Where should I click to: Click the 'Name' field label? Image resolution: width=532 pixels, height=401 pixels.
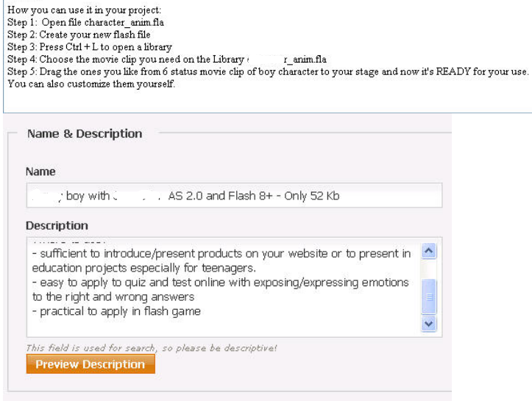pos(40,171)
